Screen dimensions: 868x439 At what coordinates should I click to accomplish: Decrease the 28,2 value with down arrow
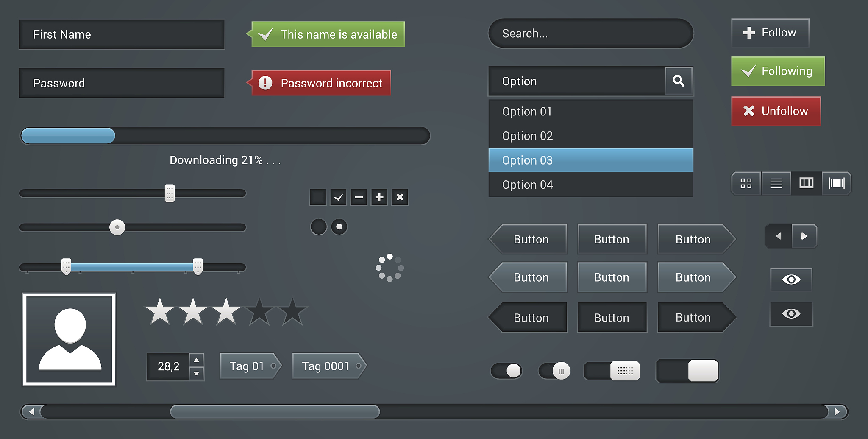pyautogui.click(x=196, y=373)
